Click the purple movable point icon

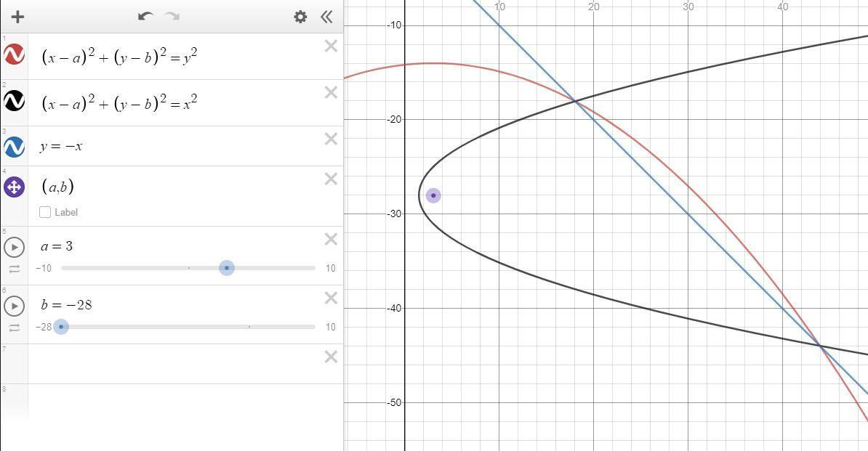point(15,187)
